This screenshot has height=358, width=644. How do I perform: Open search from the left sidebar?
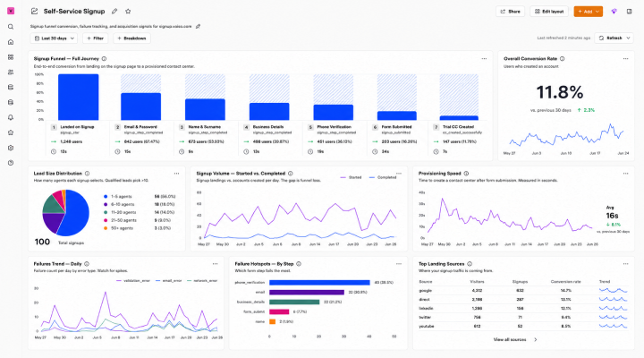tap(11, 27)
